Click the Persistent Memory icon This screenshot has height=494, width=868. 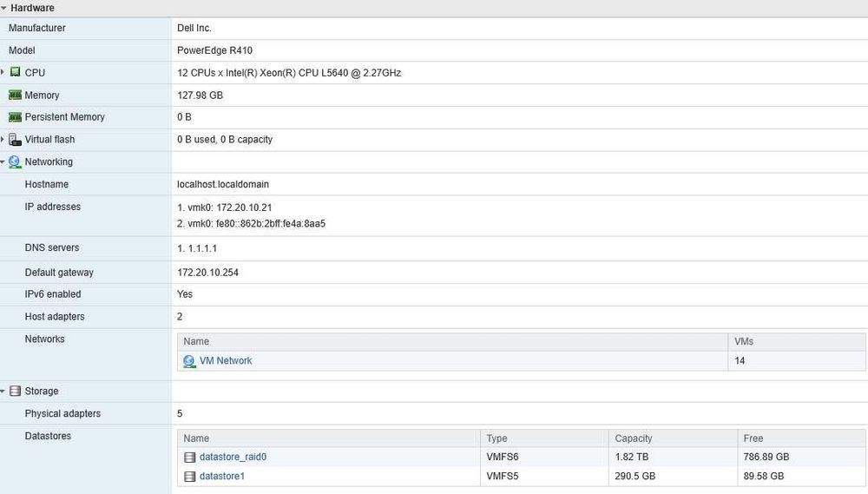[x=16, y=117]
